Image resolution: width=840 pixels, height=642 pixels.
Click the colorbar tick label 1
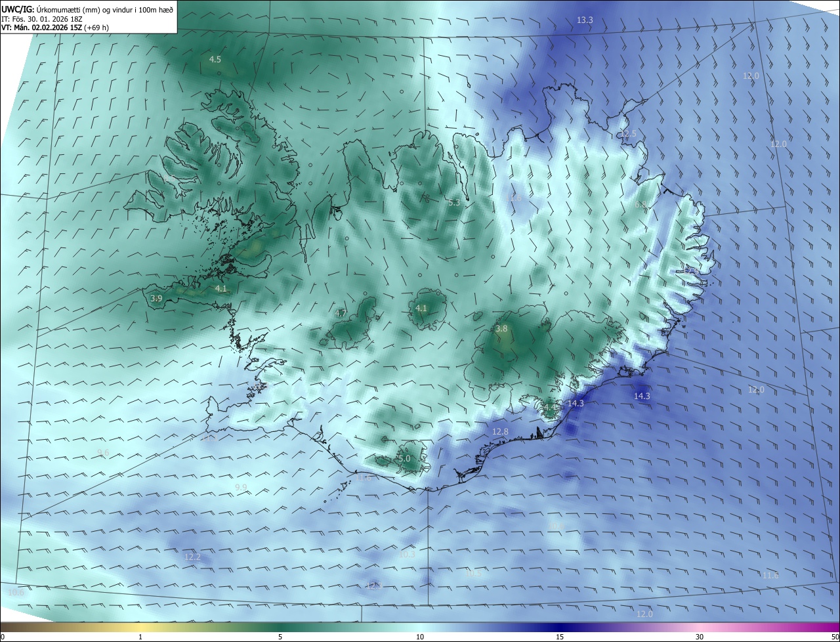tap(140, 637)
